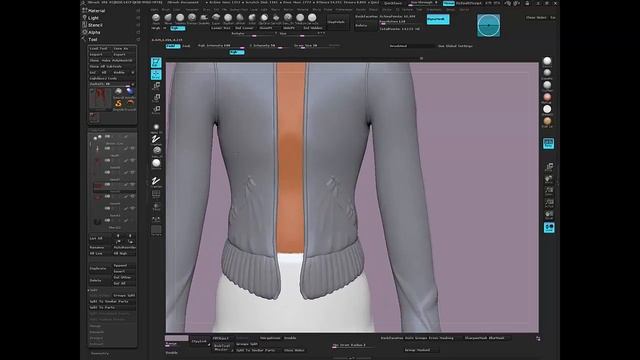The image size is (640, 360).
Task: Select the Move transform icon
Action: (x=156, y=86)
